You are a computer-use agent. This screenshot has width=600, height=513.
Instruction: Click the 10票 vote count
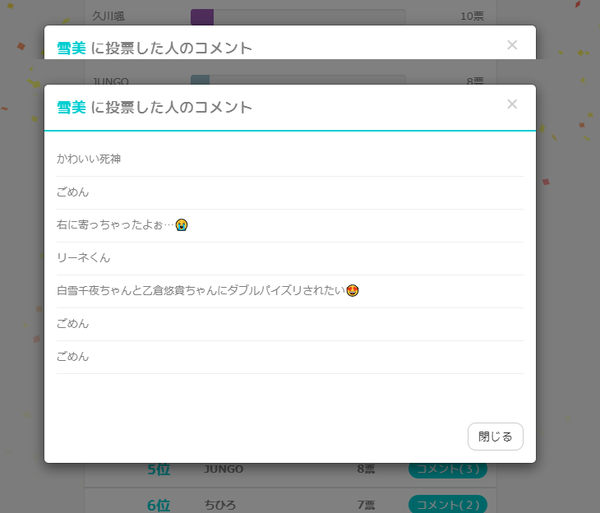(472, 16)
